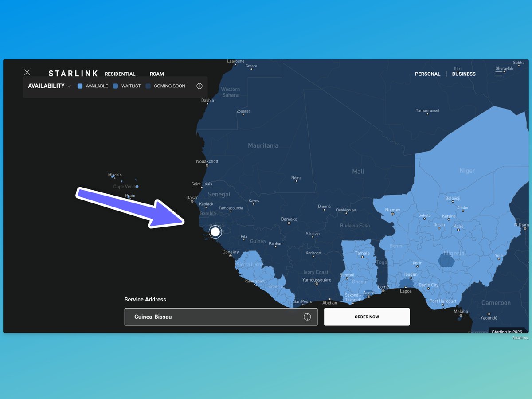Image resolution: width=532 pixels, height=399 pixels.
Task: Click the Ouahigouya city label
Action: 346,210
